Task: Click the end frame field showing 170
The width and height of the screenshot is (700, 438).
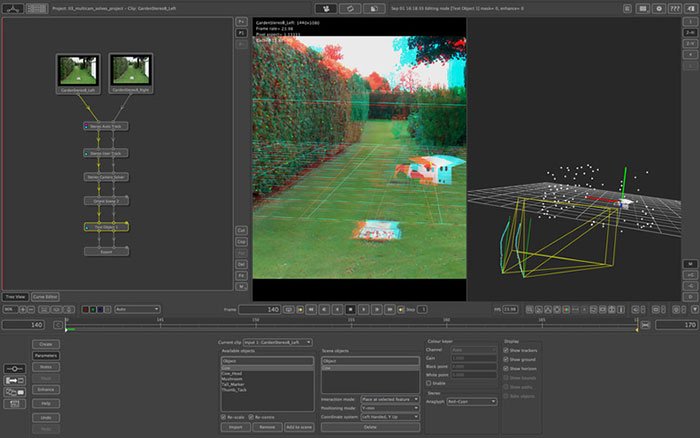Action: coord(676,325)
